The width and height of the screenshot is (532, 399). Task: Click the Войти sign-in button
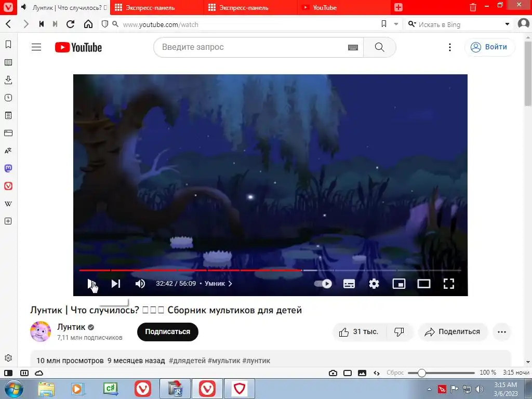[x=489, y=47]
